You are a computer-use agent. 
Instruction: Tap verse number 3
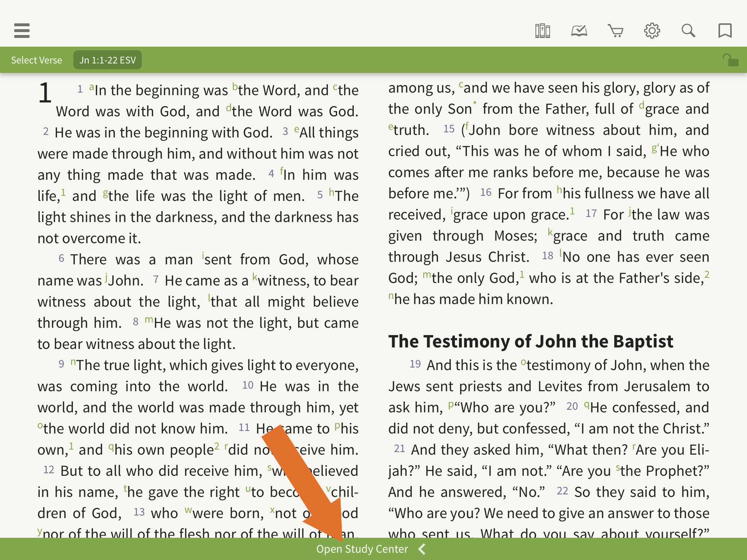pos(285,131)
